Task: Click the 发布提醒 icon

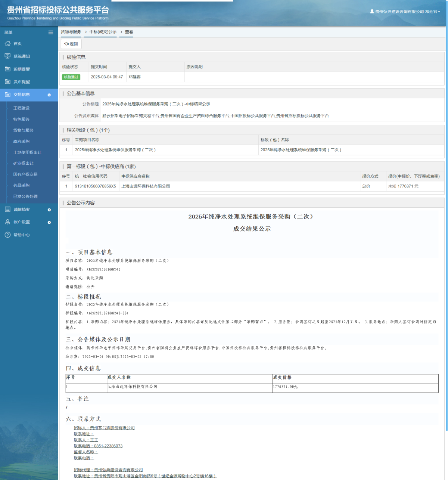Action: 7,82
